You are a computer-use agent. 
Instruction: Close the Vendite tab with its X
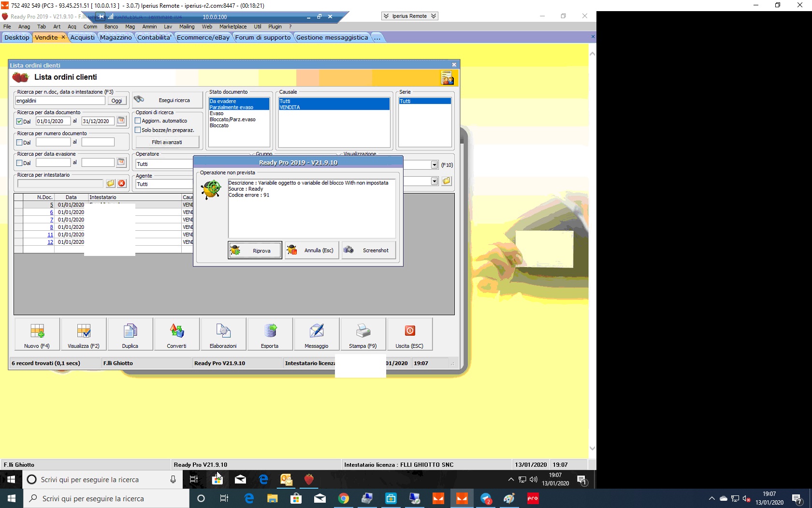pyautogui.click(x=63, y=37)
